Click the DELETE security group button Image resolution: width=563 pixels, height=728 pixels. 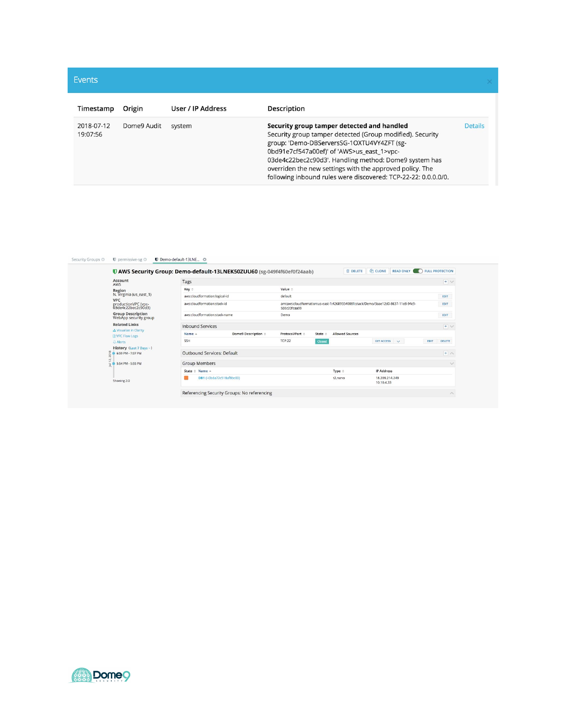[354, 271]
